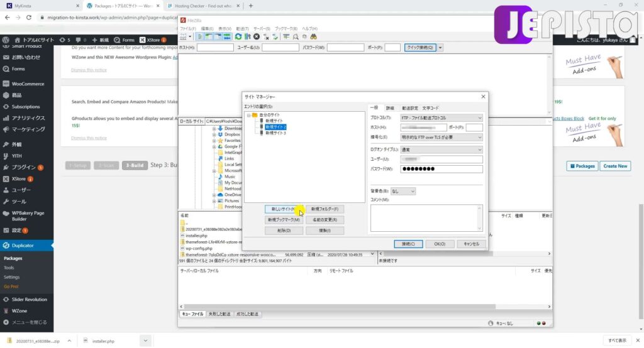Expand the Dropbox folder in local tree
This screenshot has width=644, height=348.
[214, 134]
